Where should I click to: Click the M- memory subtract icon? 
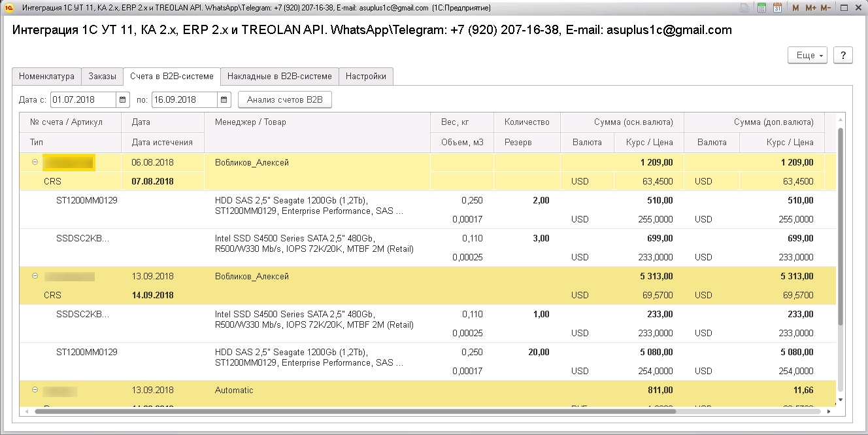click(825, 7)
